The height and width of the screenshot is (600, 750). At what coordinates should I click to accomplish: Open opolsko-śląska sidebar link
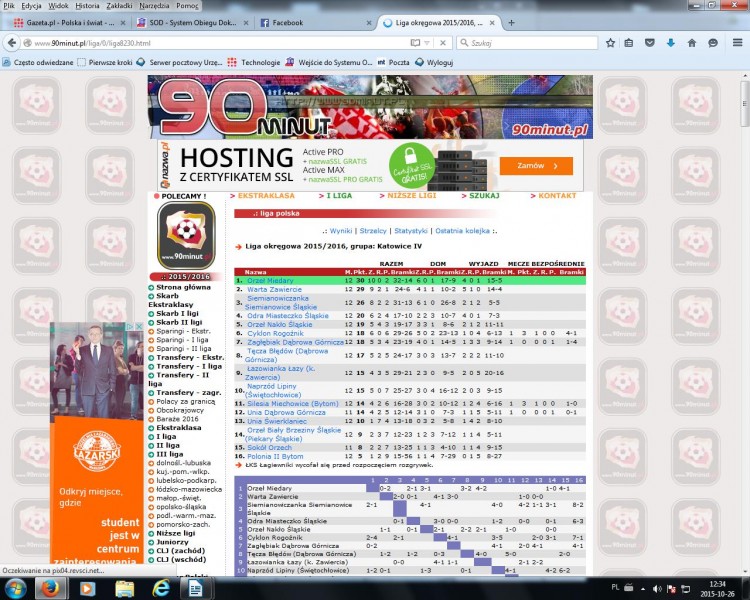(181, 507)
